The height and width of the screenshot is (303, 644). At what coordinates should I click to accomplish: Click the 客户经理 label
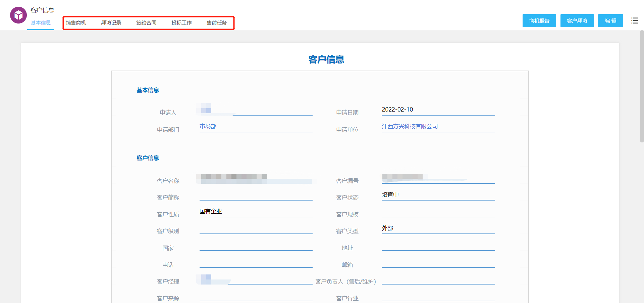coord(168,282)
